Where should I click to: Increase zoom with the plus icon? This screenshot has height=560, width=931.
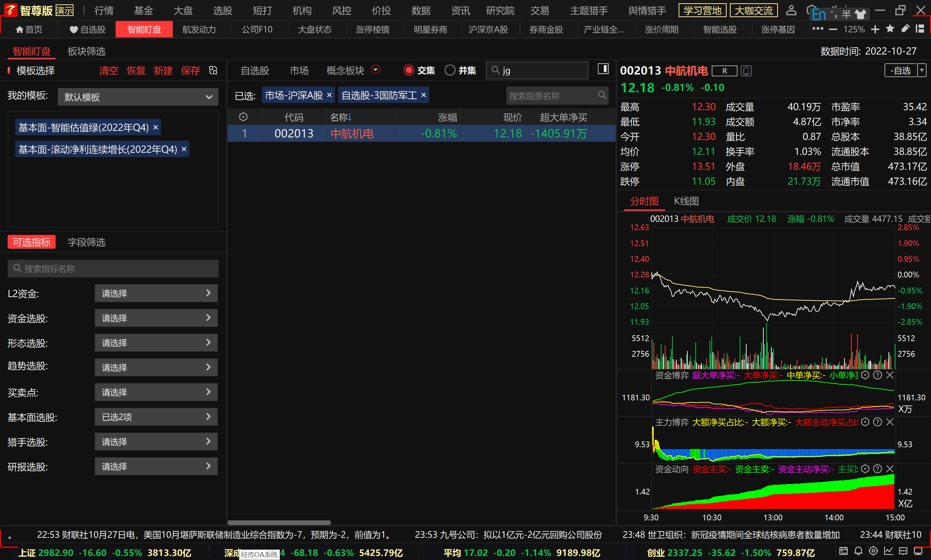tap(875, 29)
